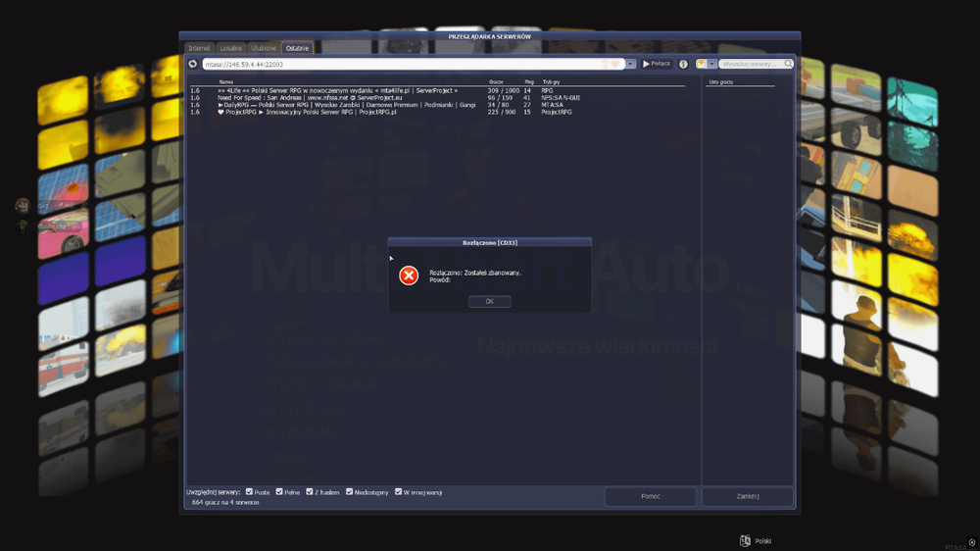980x551 pixels.
Task: Sort servers by the Nazwa column header
Action: 226,82
